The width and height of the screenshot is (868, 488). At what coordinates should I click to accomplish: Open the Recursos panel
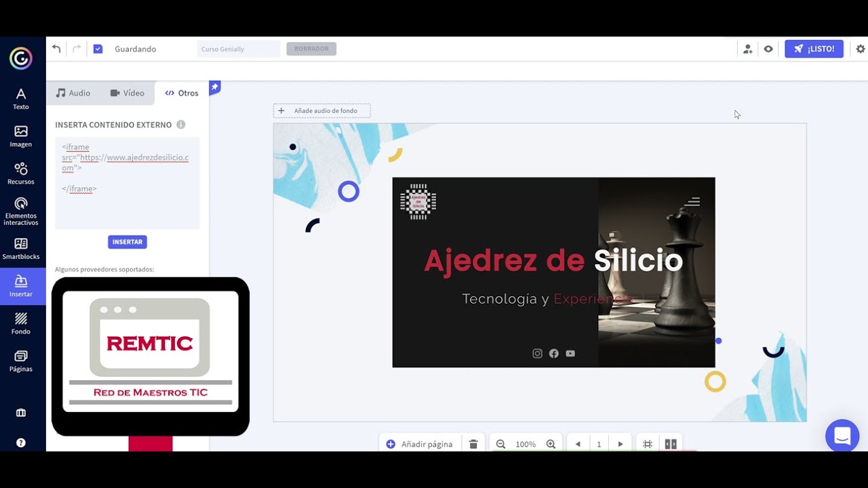[x=21, y=174]
